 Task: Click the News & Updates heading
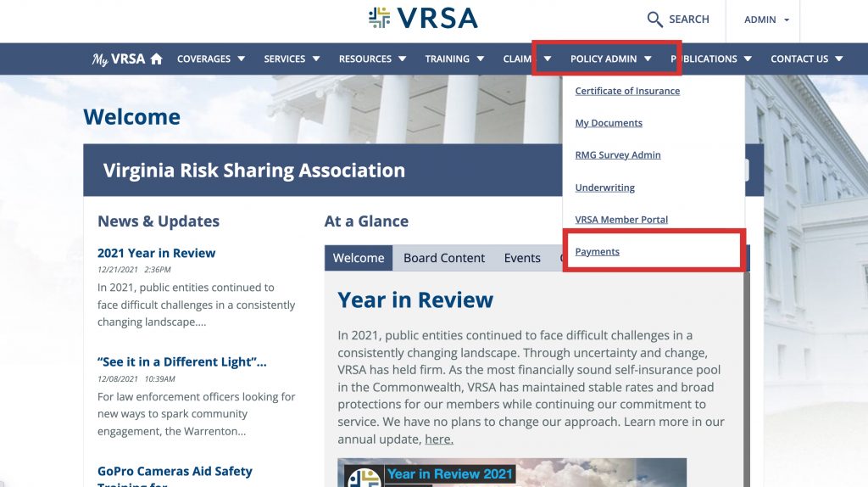point(159,221)
